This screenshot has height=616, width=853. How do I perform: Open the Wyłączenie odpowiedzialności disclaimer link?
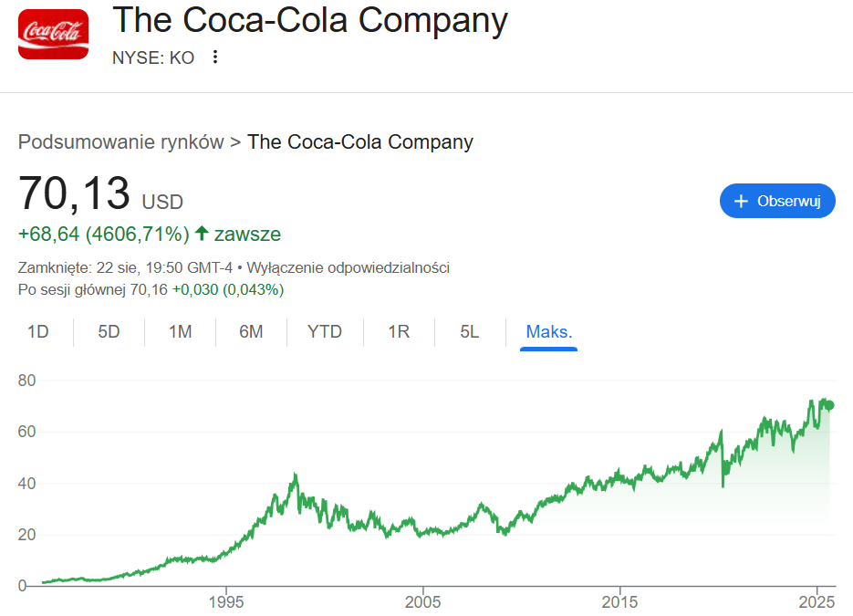(348, 267)
